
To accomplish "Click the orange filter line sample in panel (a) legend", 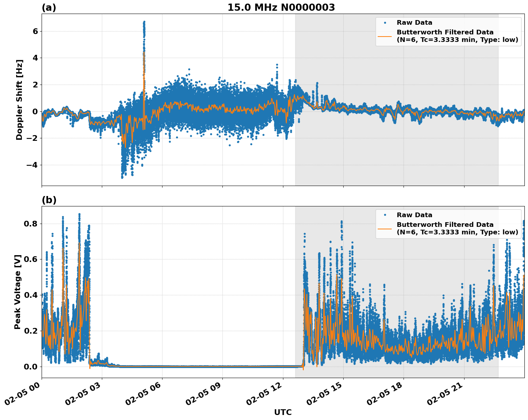I will click(x=385, y=36).
